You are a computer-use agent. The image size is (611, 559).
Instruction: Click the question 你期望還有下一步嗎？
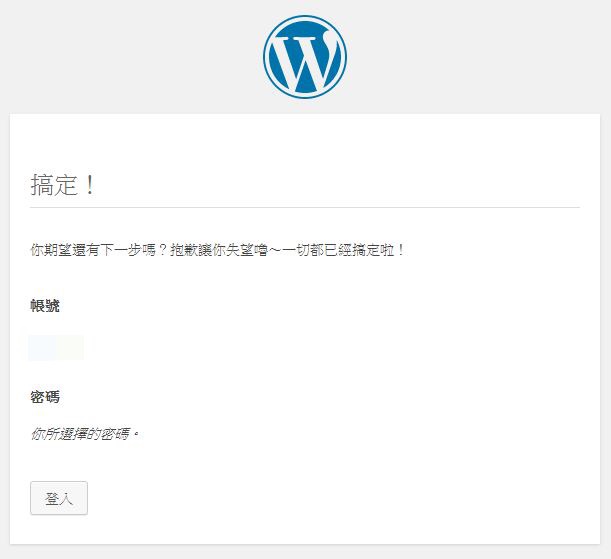coord(99,250)
